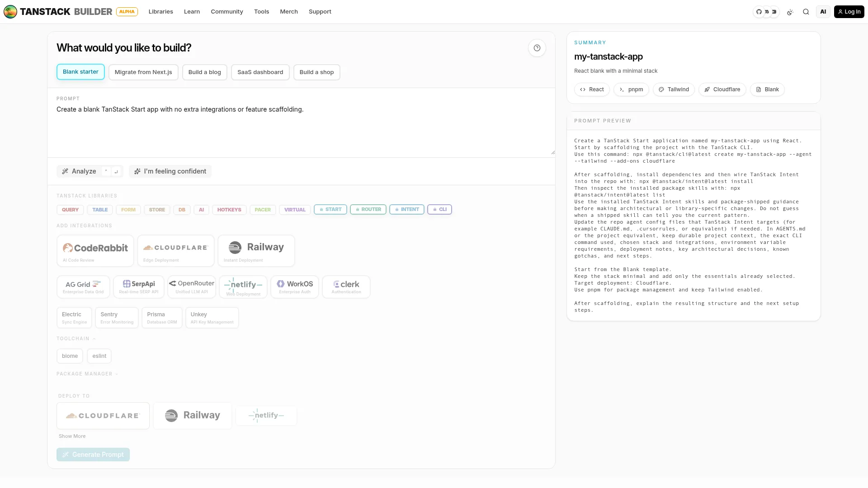Select the eslint toolchain option

[99, 356]
